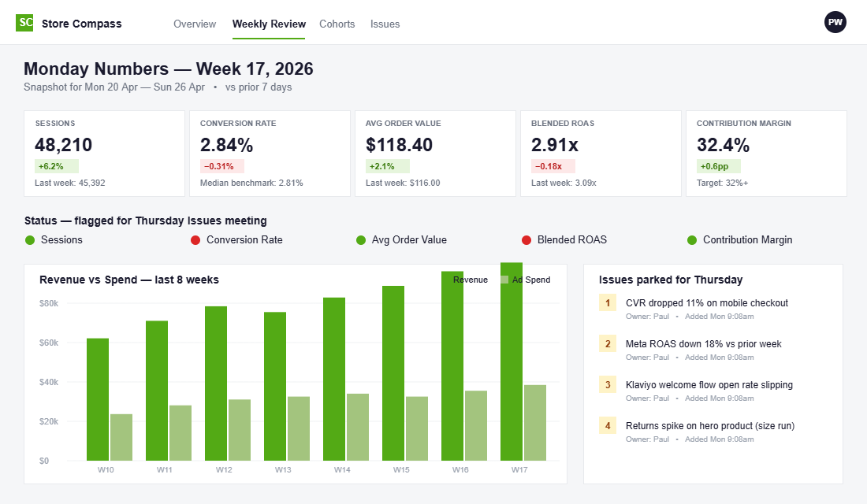Click the SC Store Compass logo icon
Viewport: 867px width, 504px height.
point(24,22)
